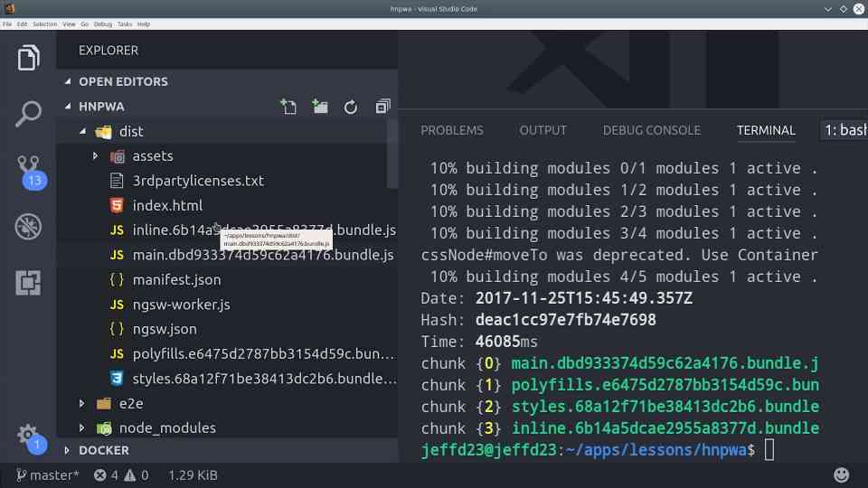Open the Debug view icon
868x488 pixels.
28,226
